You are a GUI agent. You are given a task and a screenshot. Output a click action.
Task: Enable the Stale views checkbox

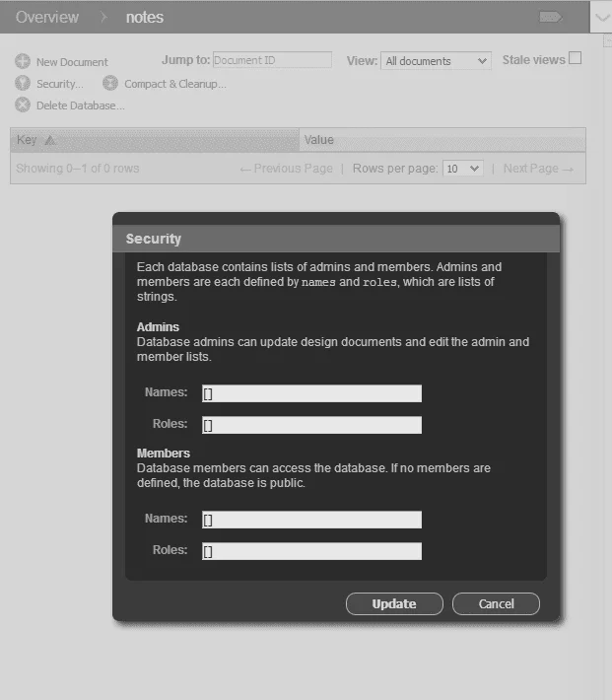(576, 58)
